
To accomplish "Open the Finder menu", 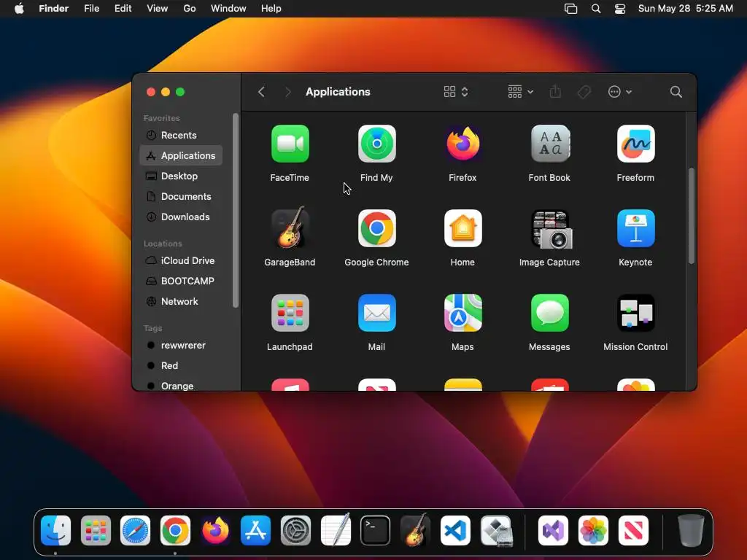I will pyautogui.click(x=53, y=9).
